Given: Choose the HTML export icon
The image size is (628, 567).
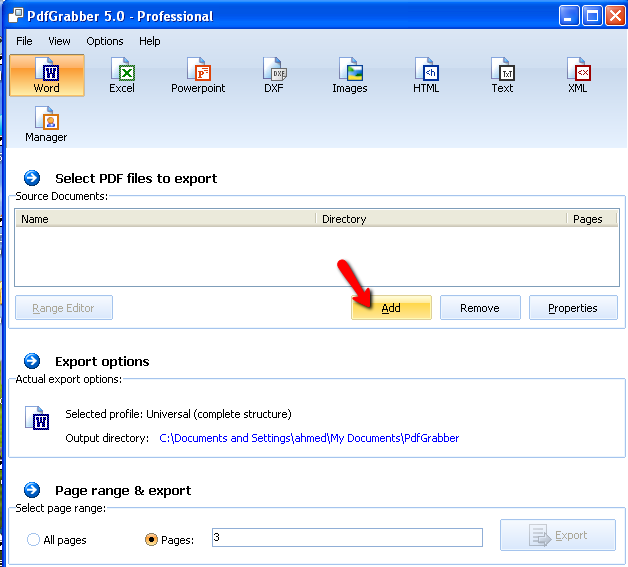Looking at the screenshot, I should tap(426, 75).
